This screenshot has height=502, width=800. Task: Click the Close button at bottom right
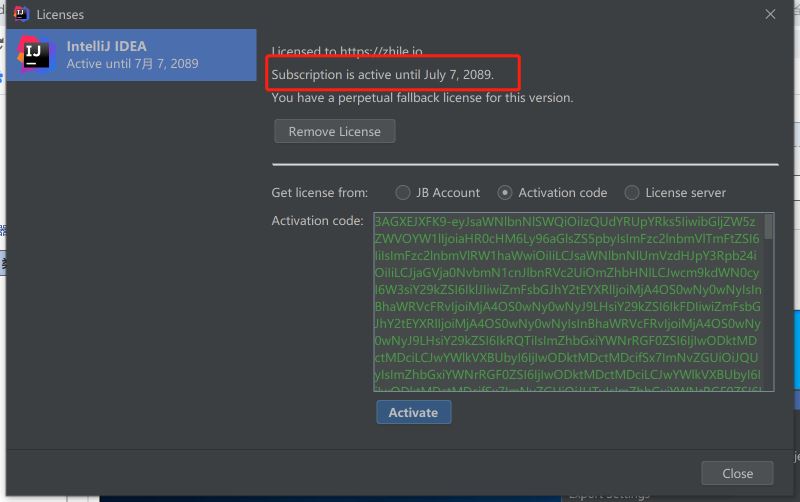point(737,473)
